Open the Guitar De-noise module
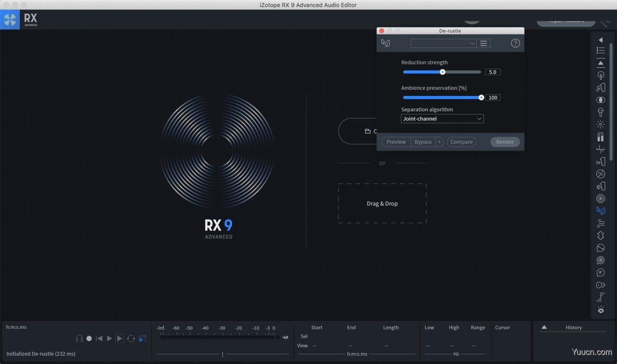This screenshot has width=617, height=364. click(x=601, y=285)
